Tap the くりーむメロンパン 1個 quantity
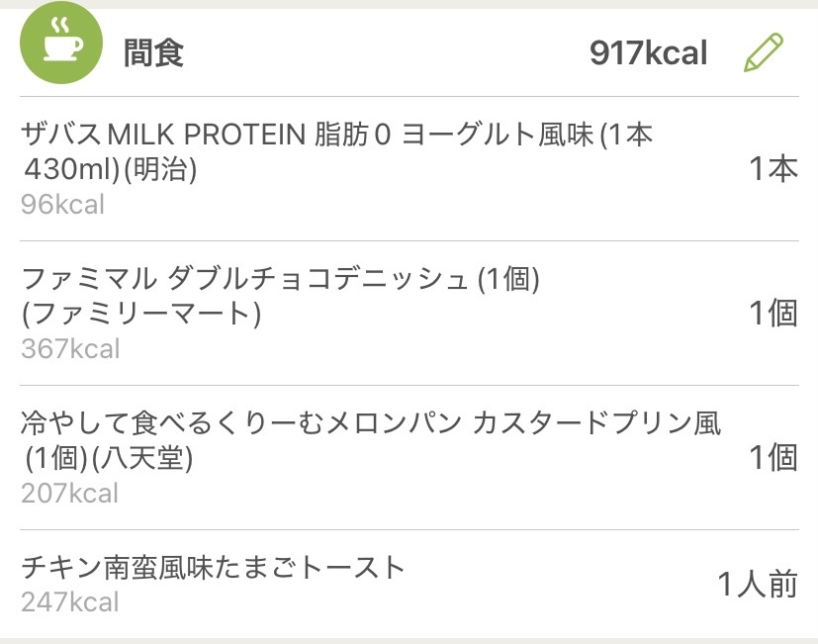818x644 pixels. [x=772, y=457]
